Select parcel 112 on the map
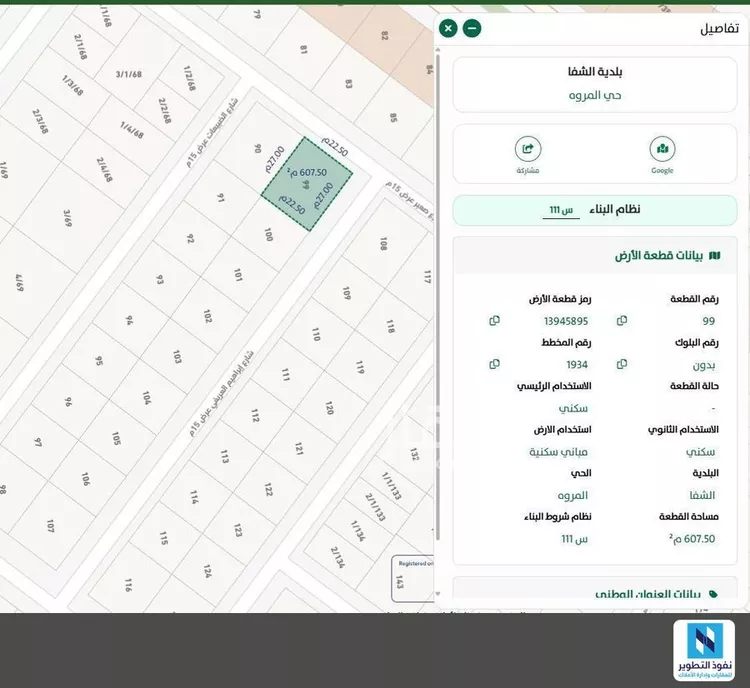This screenshot has height=688, width=750. tap(255, 415)
